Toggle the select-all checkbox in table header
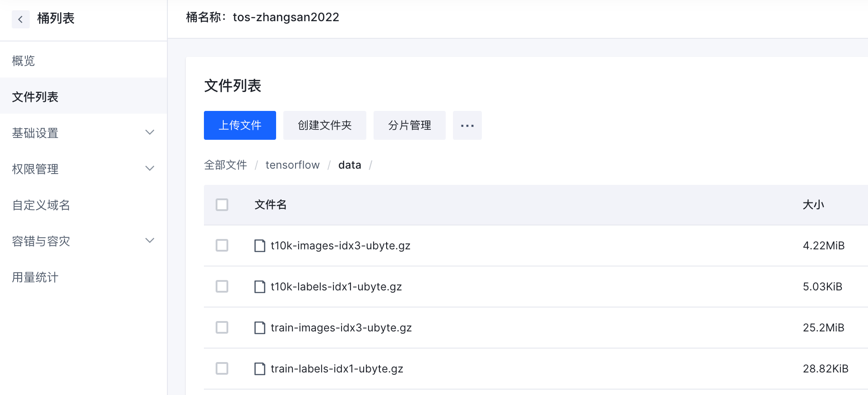 pos(222,205)
